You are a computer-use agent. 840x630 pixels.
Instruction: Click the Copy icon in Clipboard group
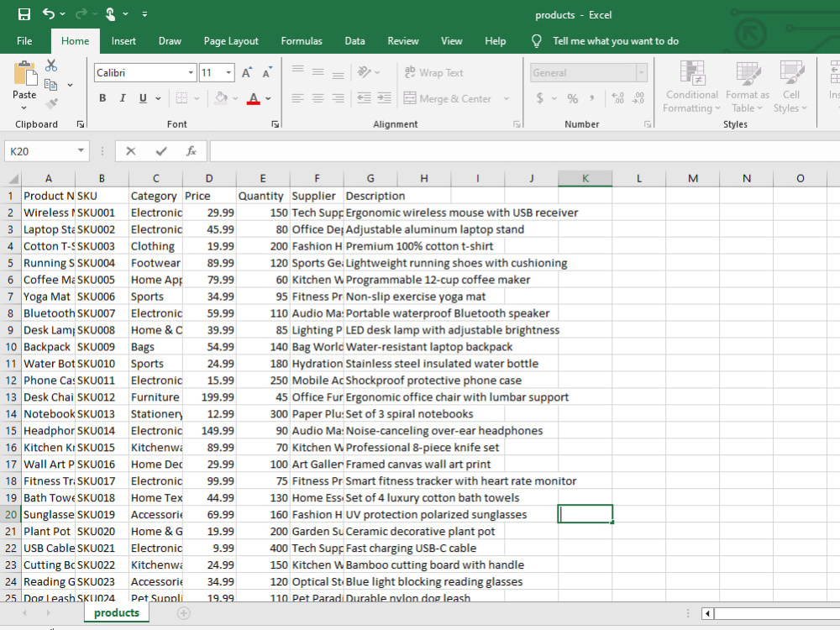point(51,85)
